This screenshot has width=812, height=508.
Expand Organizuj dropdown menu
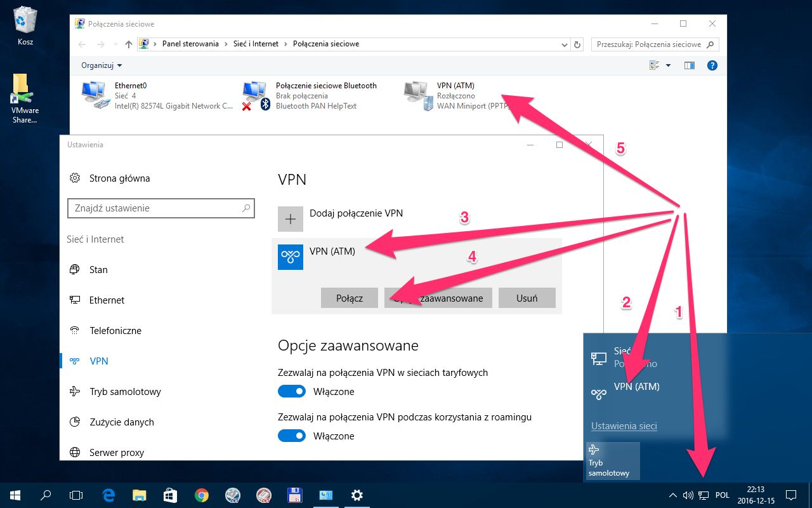coord(101,65)
